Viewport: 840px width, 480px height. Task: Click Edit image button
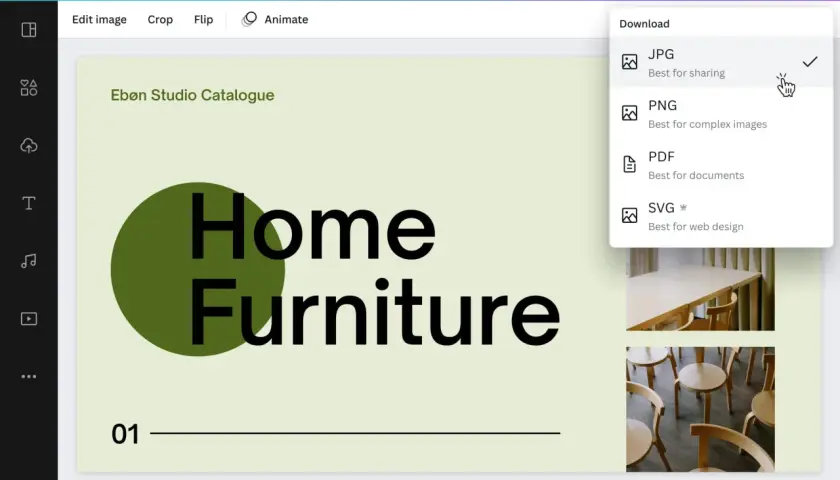[99, 19]
